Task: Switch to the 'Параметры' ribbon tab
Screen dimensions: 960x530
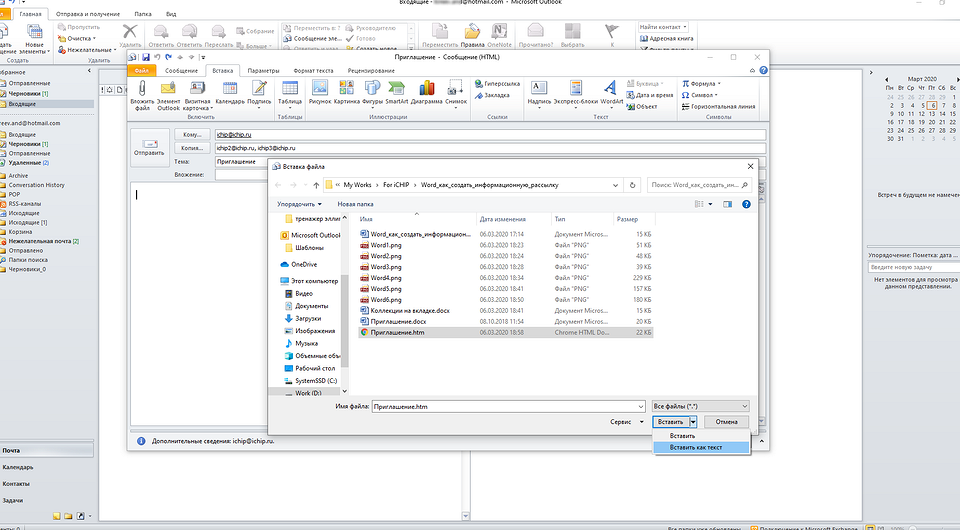Action: point(264,71)
